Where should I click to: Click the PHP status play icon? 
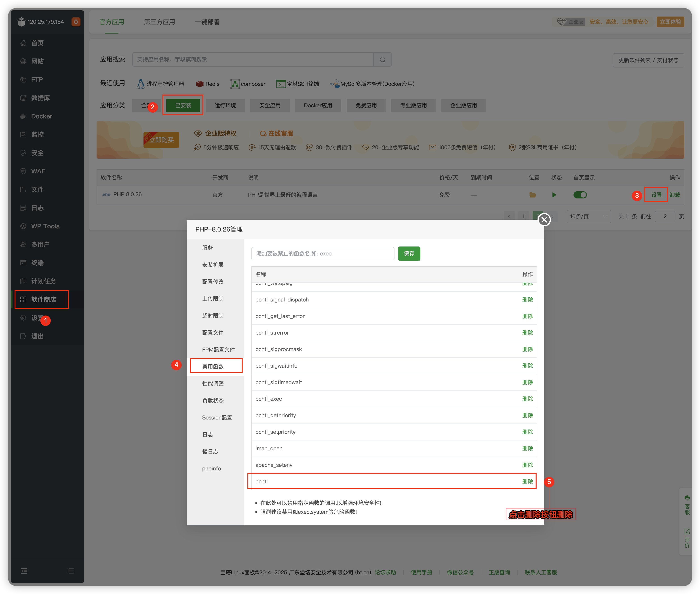click(x=554, y=195)
